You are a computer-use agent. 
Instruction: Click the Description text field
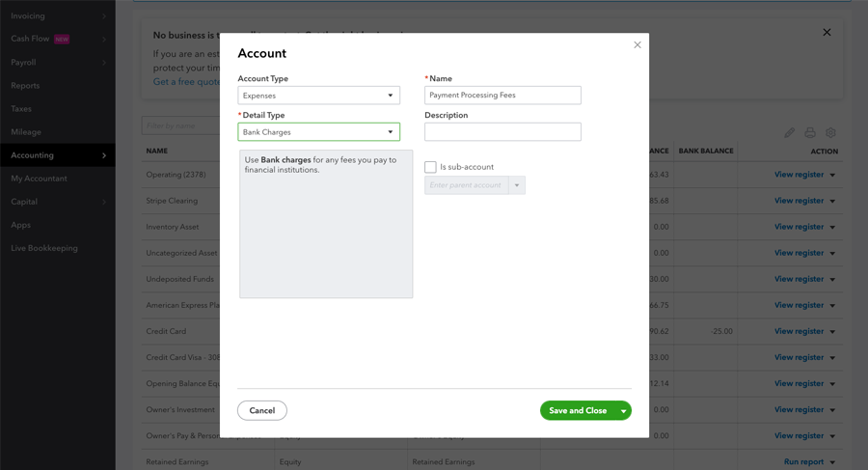coord(502,132)
